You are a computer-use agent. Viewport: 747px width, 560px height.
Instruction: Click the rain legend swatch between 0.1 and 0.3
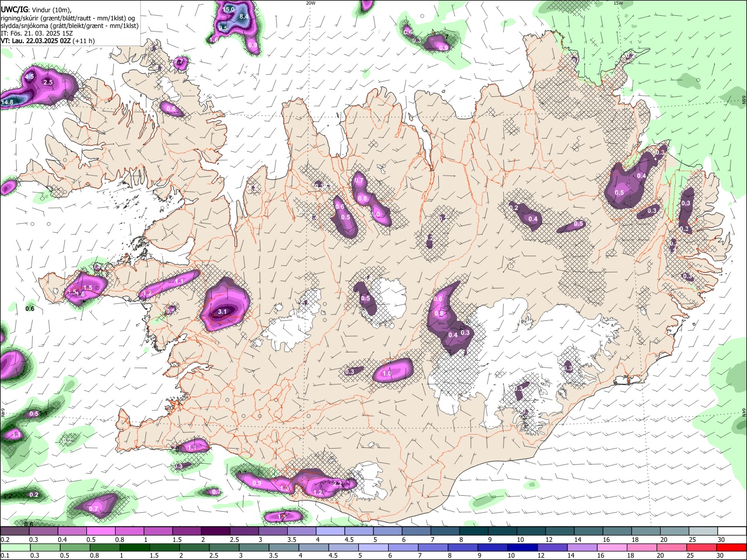pos(15,548)
